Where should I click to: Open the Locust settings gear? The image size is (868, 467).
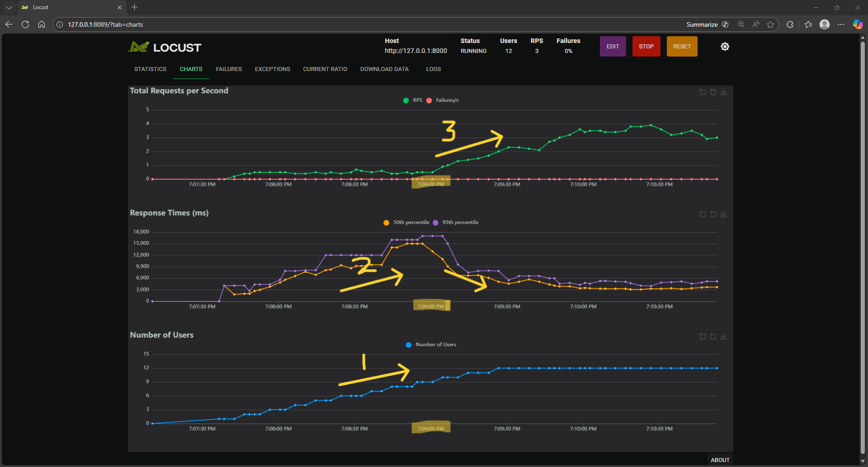tap(725, 46)
